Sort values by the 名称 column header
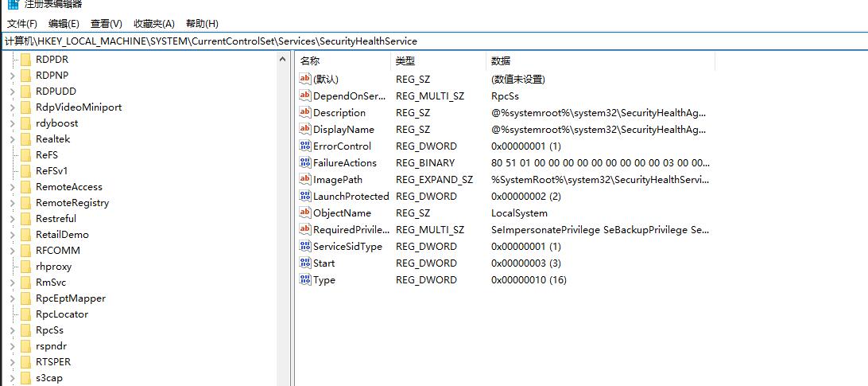Viewport: 868px width, 386px height. pyautogui.click(x=343, y=61)
